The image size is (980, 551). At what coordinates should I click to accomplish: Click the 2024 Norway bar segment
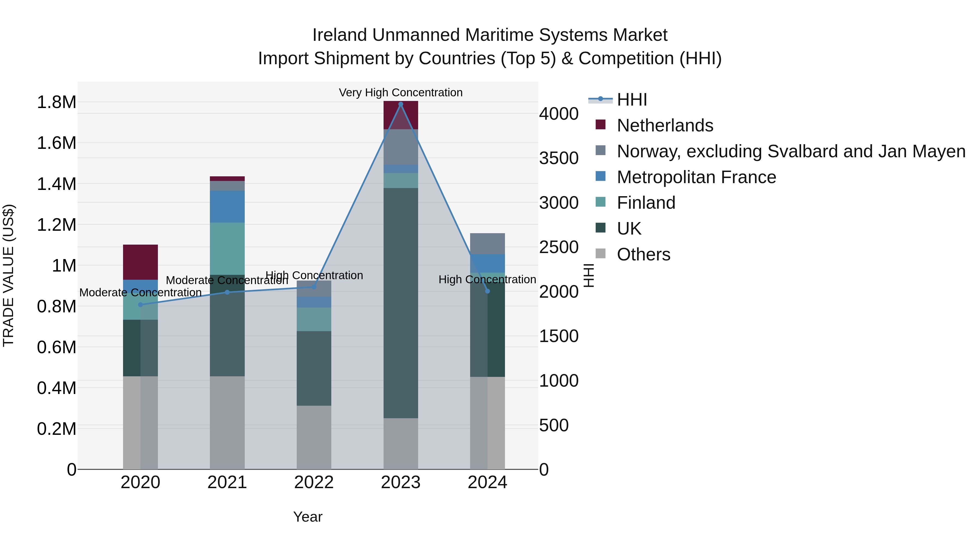tap(487, 244)
